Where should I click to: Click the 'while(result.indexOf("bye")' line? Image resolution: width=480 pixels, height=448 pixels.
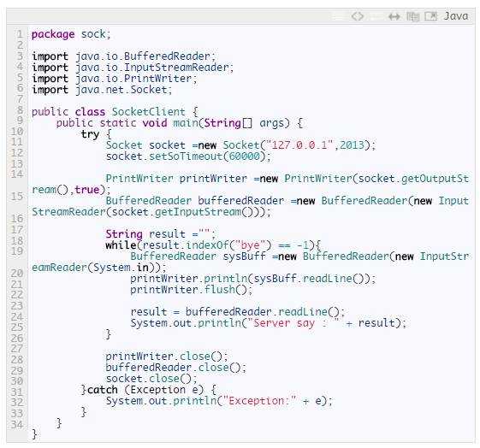click(x=213, y=245)
